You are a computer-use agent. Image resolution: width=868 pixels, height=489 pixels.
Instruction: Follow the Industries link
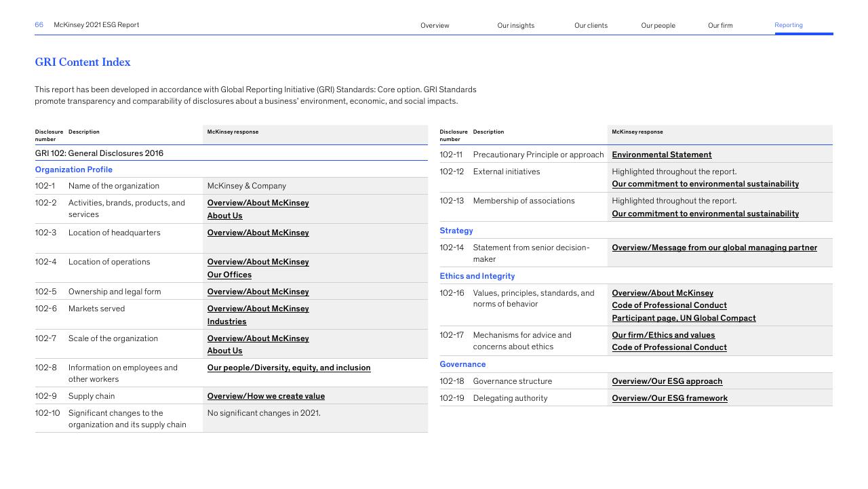click(x=226, y=321)
